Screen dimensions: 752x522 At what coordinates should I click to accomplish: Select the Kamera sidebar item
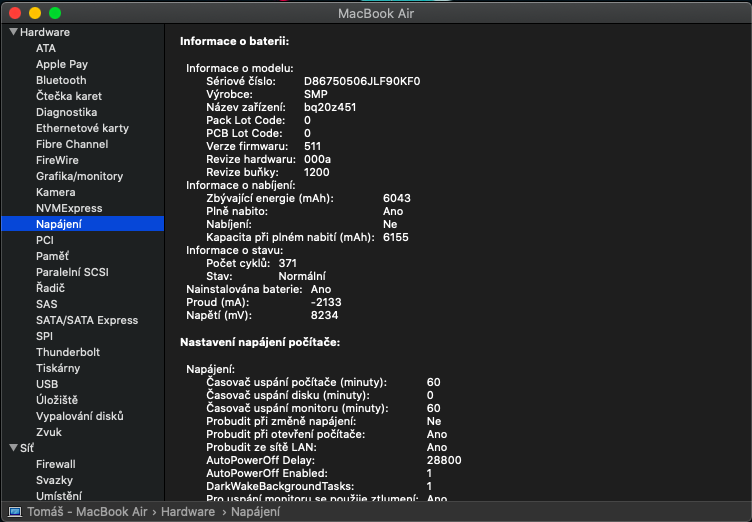[55, 192]
